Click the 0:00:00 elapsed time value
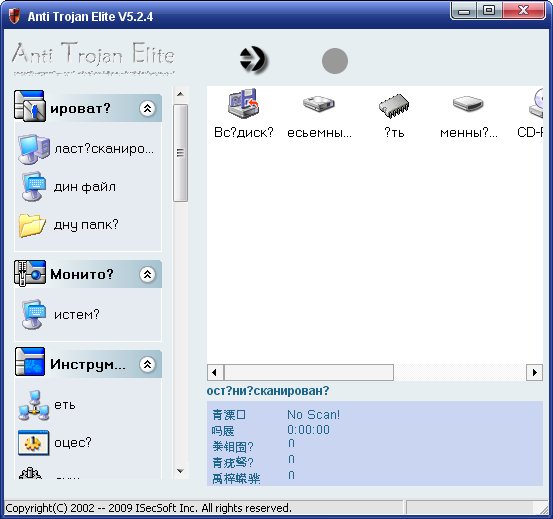This screenshot has width=553, height=519. (308, 430)
